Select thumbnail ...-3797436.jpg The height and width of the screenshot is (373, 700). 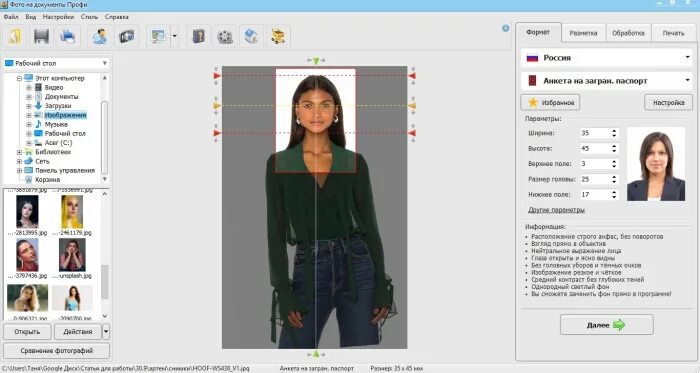coord(27,255)
